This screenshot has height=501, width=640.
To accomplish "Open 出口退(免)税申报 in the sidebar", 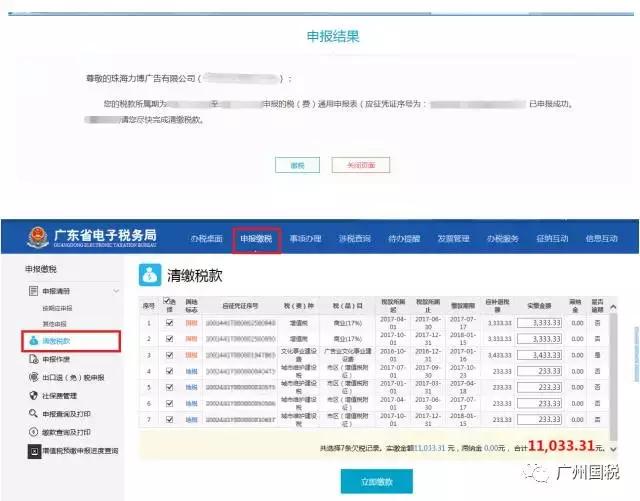I will [73, 378].
